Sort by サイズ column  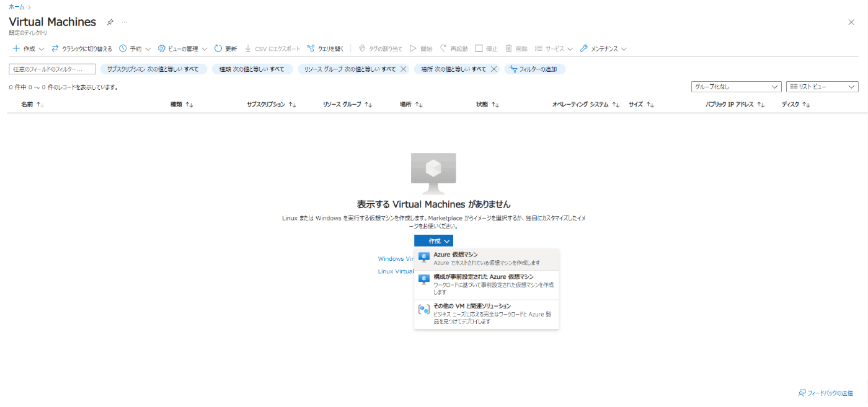pyautogui.click(x=641, y=105)
